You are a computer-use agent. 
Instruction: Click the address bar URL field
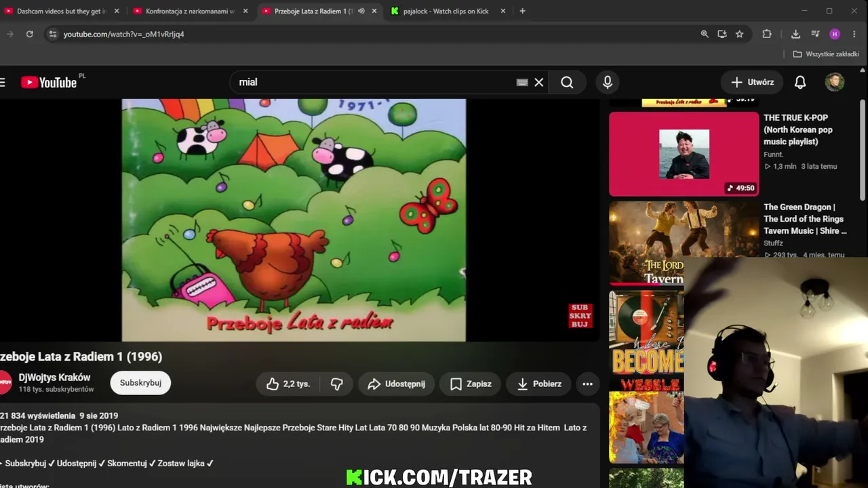[380, 34]
